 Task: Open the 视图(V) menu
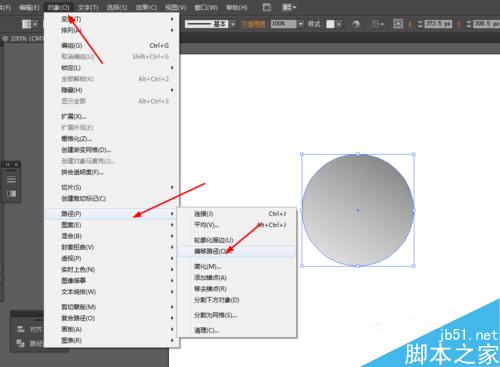176,7
